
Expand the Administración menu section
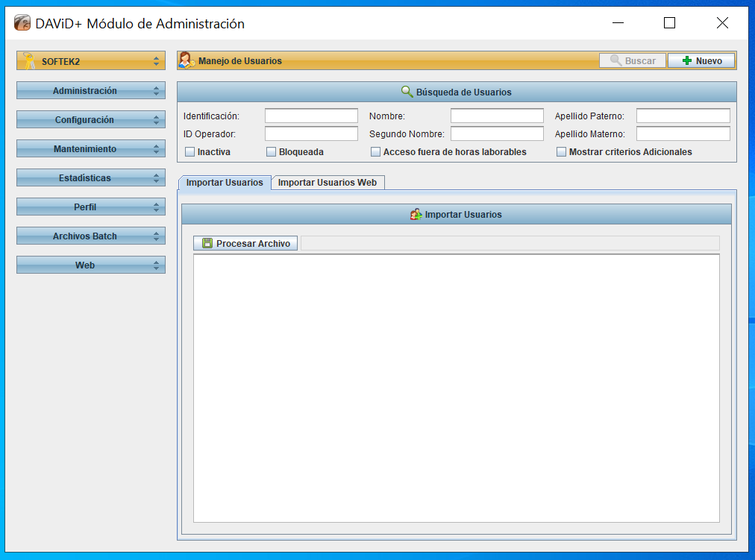pyautogui.click(x=90, y=91)
